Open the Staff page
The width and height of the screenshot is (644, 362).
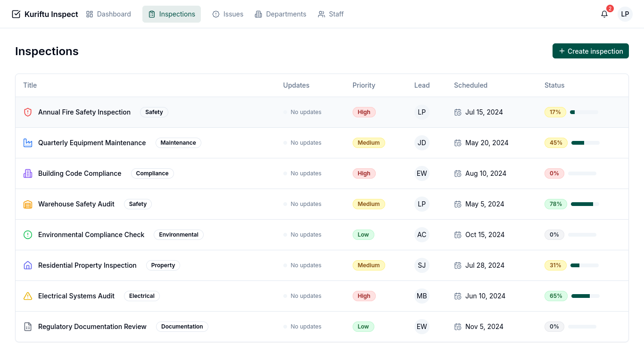pyautogui.click(x=330, y=14)
